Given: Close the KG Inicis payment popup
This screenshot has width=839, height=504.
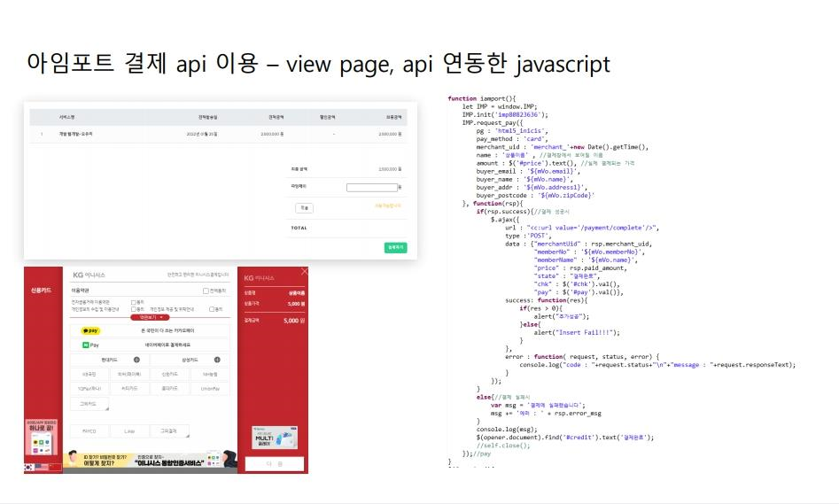Looking at the screenshot, I should (304, 271).
